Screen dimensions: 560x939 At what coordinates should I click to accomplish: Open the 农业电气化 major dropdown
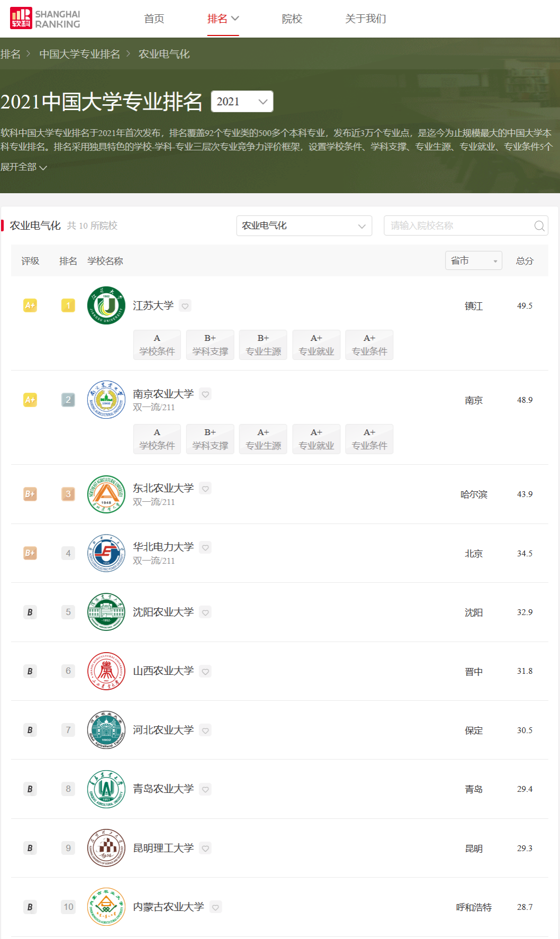pyautogui.click(x=304, y=226)
